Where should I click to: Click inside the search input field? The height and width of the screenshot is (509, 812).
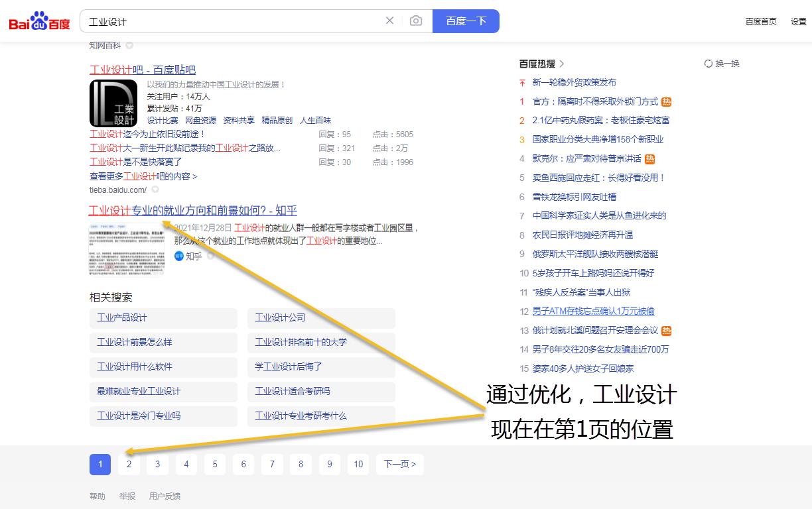(x=232, y=21)
